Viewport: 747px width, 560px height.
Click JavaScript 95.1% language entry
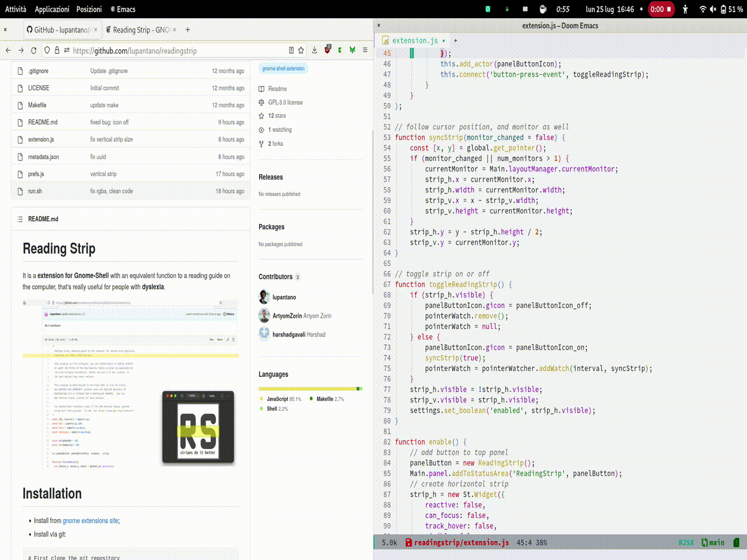(281, 400)
